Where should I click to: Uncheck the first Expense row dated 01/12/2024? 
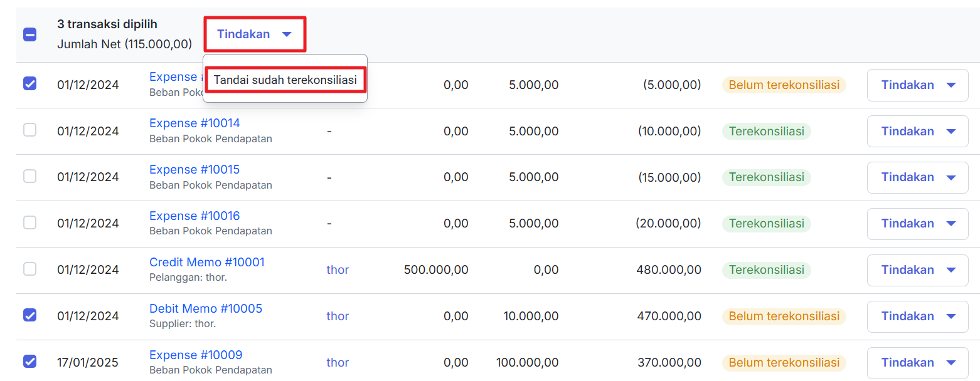[x=29, y=83]
